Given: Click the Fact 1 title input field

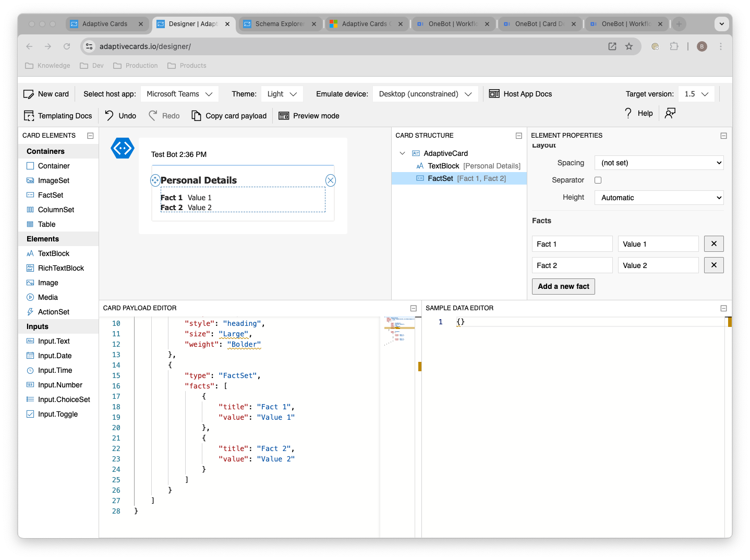Looking at the screenshot, I should tap(572, 244).
